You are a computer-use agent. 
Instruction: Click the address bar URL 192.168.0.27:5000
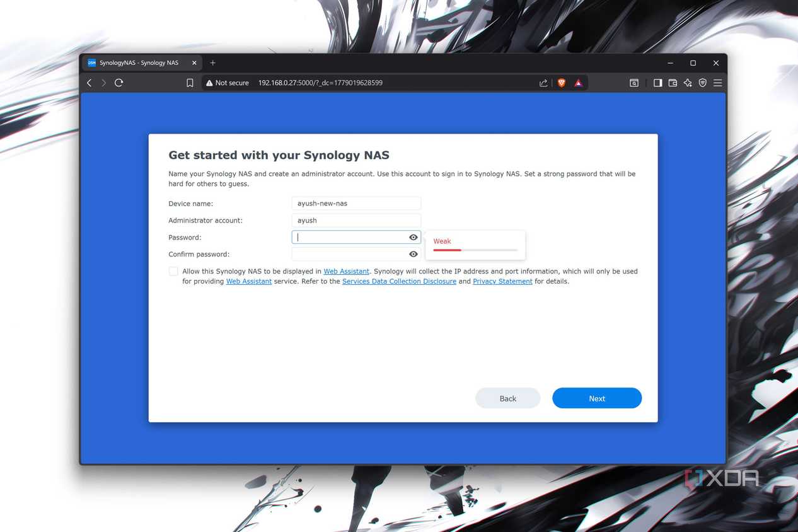[320, 83]
